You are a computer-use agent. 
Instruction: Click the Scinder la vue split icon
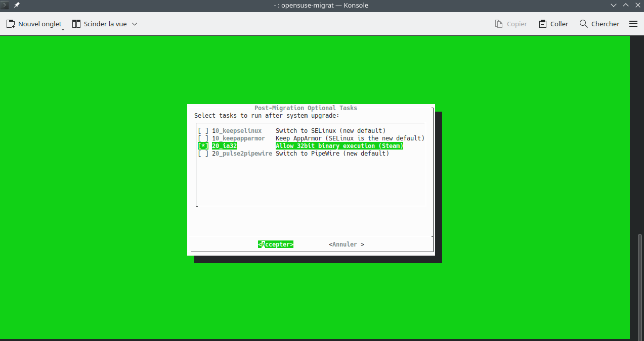click(76, 24)
